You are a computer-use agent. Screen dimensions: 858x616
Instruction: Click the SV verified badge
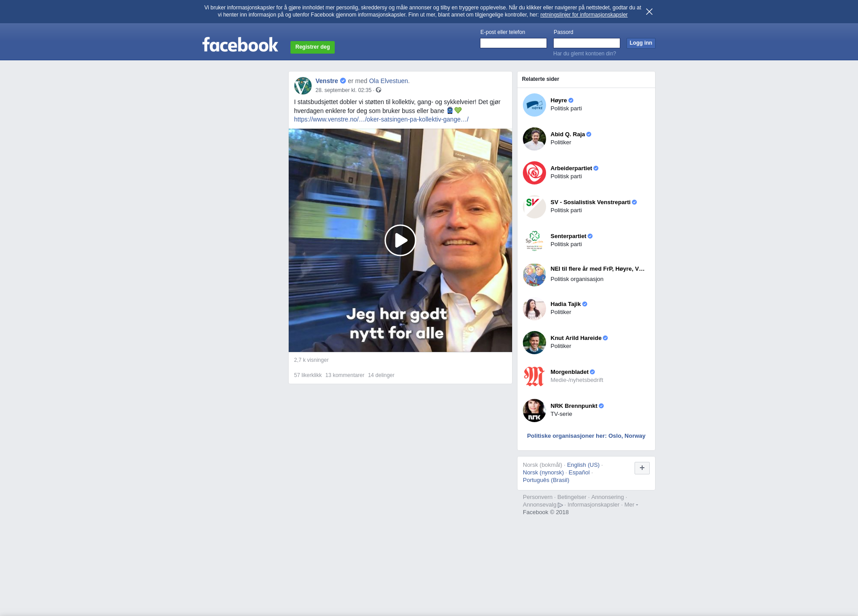(x=634, y=202)
